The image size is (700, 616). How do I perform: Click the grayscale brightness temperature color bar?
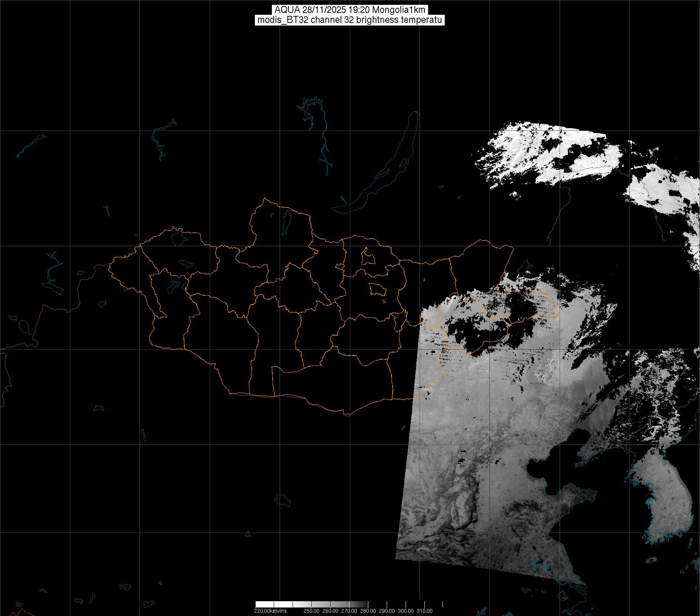[349, 604]
